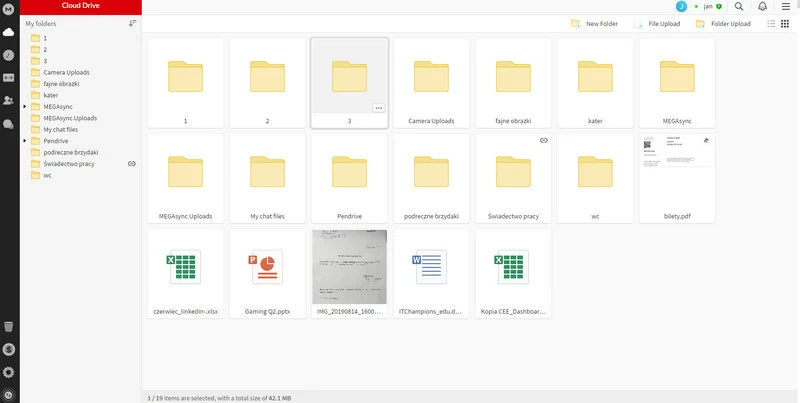800x403 pixels.
Task: Open the options menu on folder 3
Action: pos(378,107)
